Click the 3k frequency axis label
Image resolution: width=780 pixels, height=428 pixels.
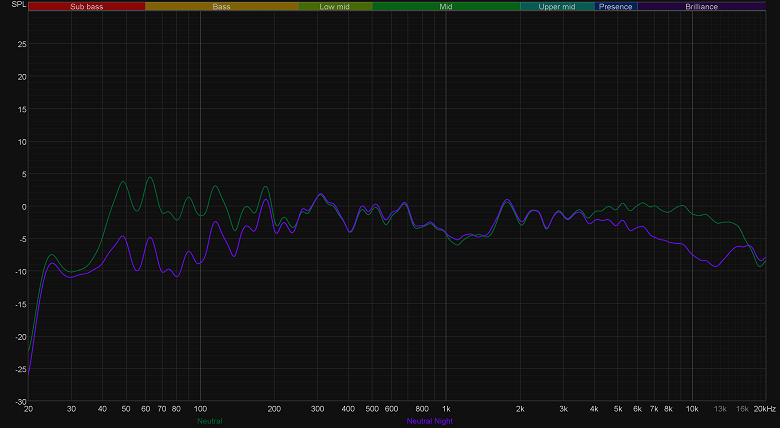(x=563, y=409)
